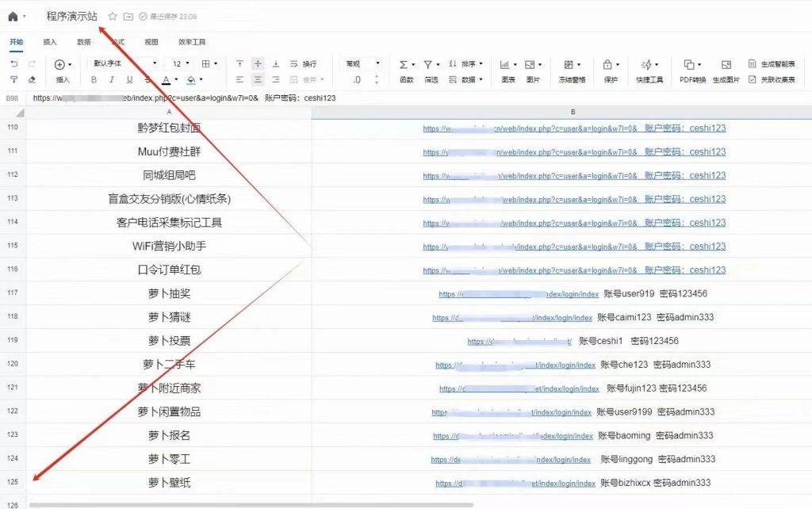Click the PDF转换 icon
812x509 pixels.
click(689, 65)
